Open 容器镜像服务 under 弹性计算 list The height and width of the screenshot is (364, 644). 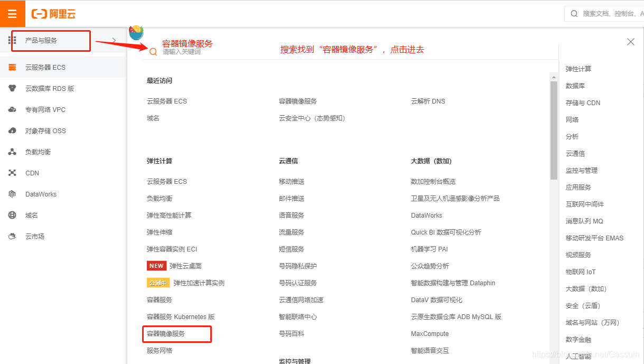166,334
